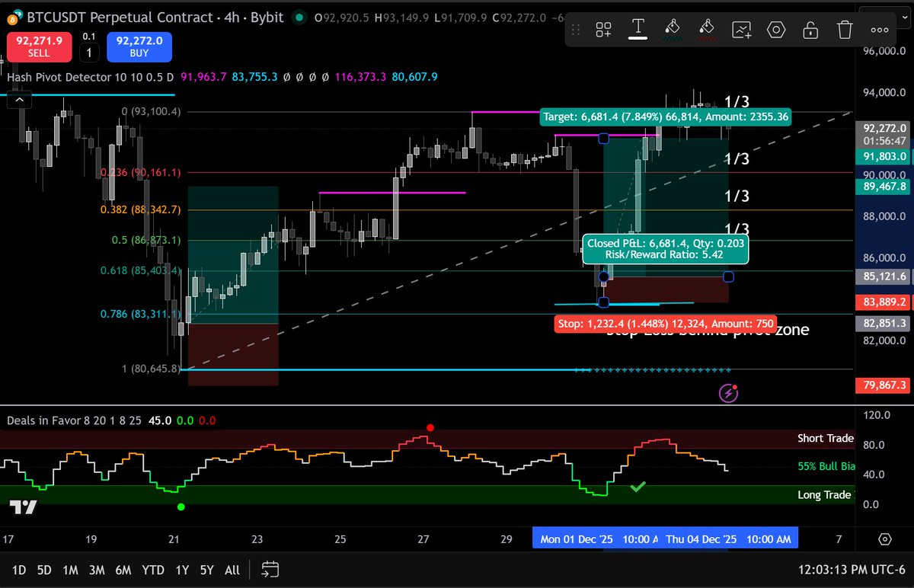Click the 83,889.2 red price label
Image resolution: width=914 pixels, height=588 pixels.
884,302
